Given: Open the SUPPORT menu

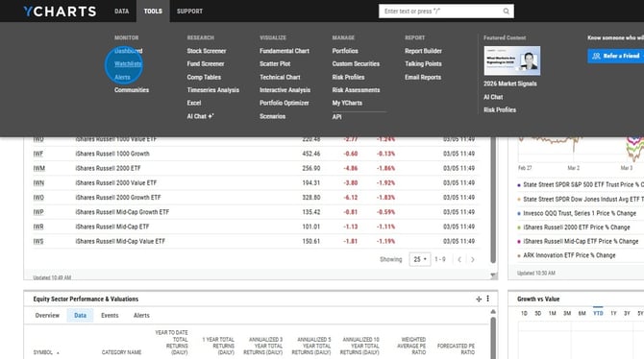Looking at the screenshot, I should click(189, 12).
